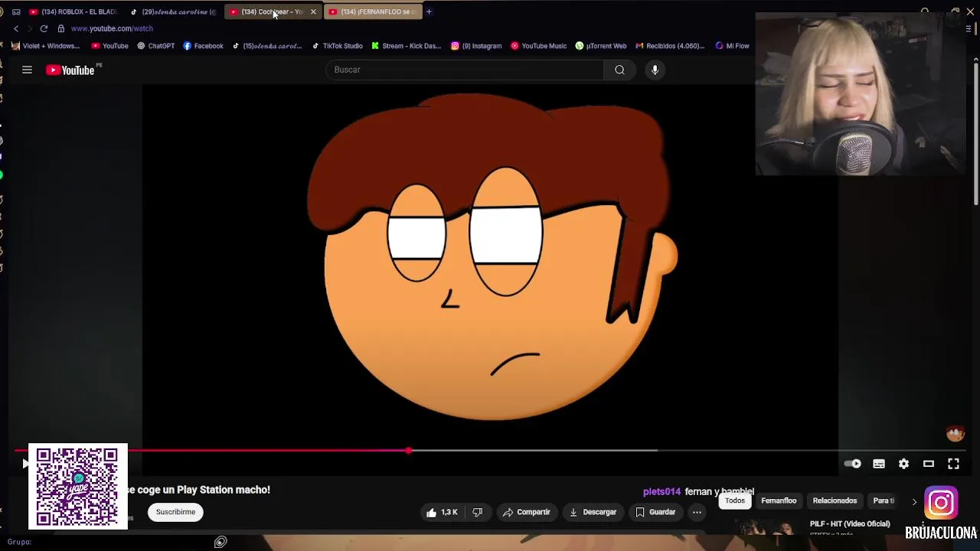Show more filter chips with the right chevron
This screenshot has width=980, height=551.
click(x=914, y=501)
